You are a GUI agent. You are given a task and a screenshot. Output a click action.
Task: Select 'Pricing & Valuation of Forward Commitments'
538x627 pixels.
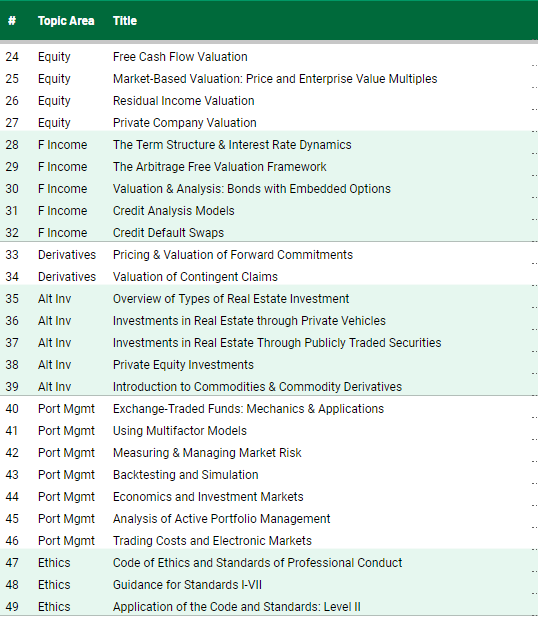tap(233, 255)
